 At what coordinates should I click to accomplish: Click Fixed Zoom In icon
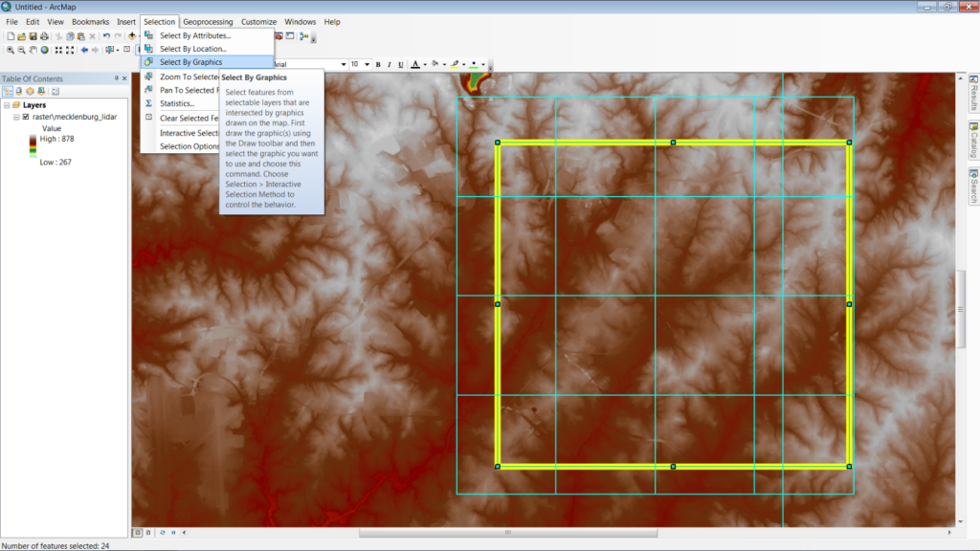click(58, 50)
